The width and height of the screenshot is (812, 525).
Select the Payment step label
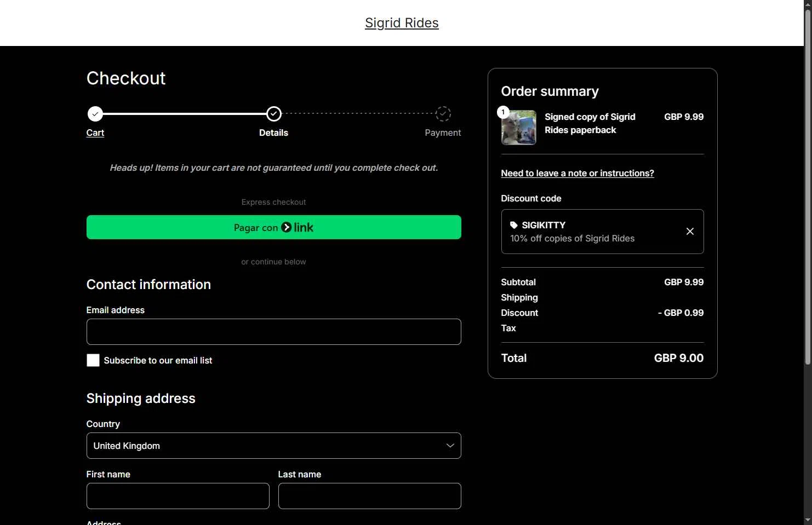tap(443, 132)
